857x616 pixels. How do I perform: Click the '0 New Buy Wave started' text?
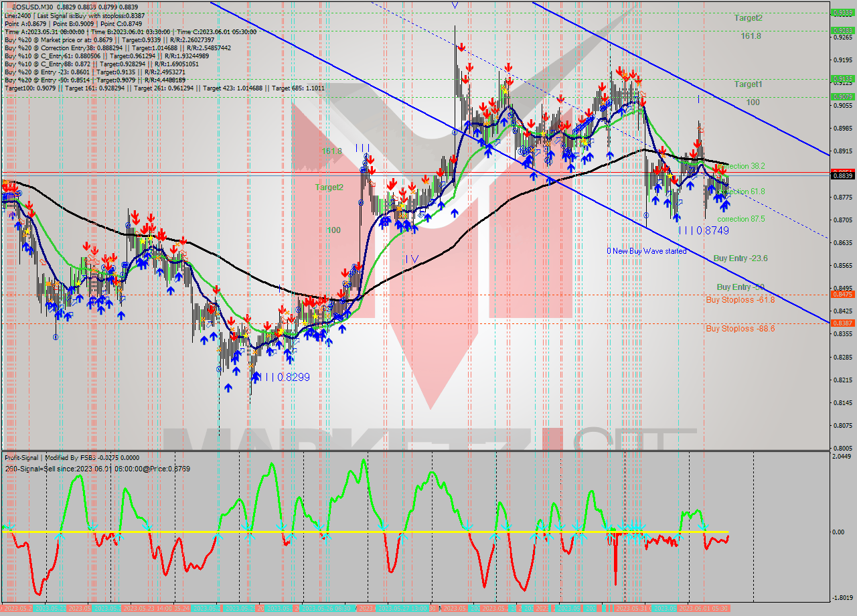pos(646,251)
